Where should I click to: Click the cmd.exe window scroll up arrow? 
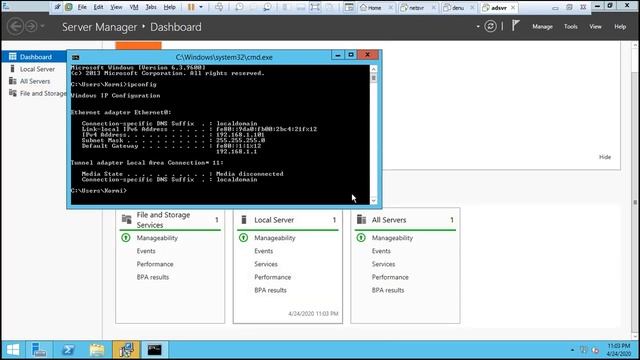tap(373, 69)
